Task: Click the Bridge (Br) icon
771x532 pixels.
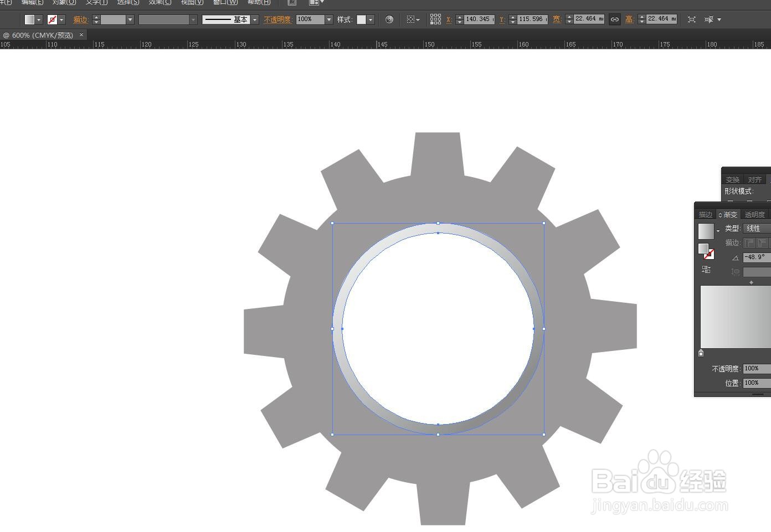Action: point(292,2)
